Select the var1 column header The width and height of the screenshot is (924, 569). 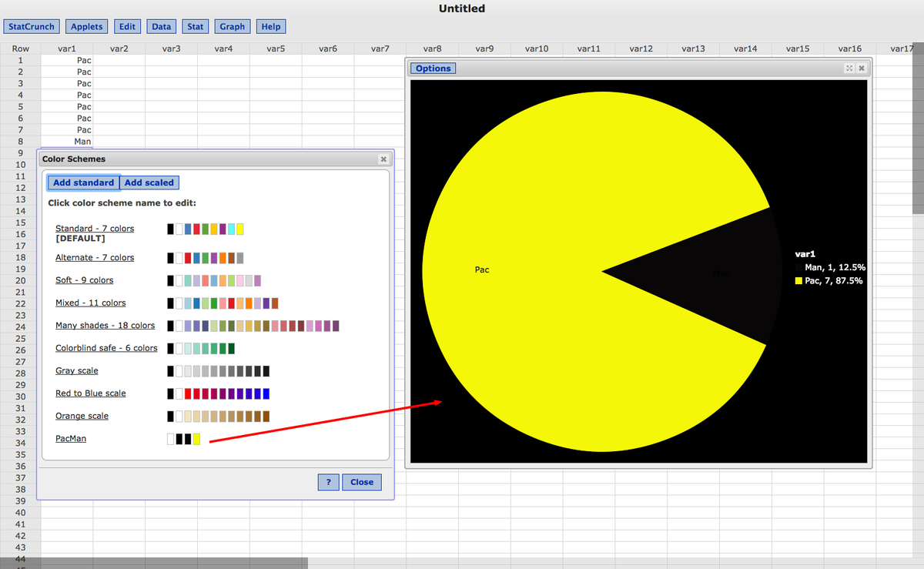click(66, 49)
